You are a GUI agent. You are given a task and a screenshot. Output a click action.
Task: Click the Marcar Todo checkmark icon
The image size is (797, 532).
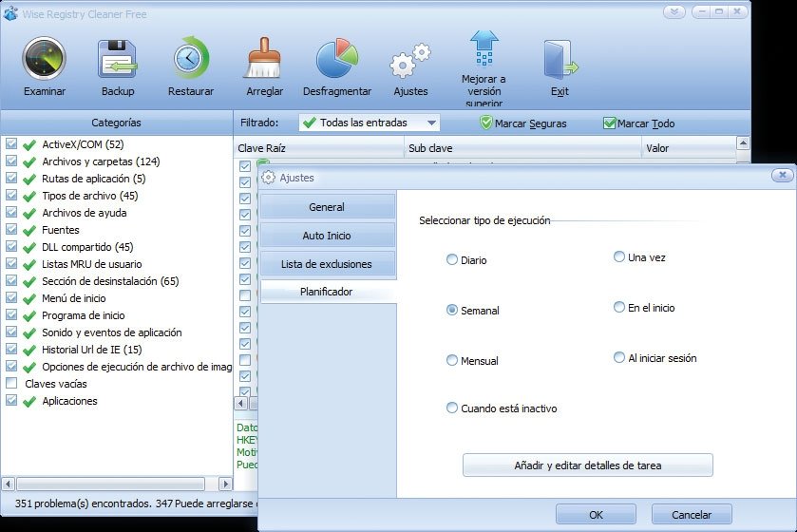pyautogui.click(x=609, y=123)
